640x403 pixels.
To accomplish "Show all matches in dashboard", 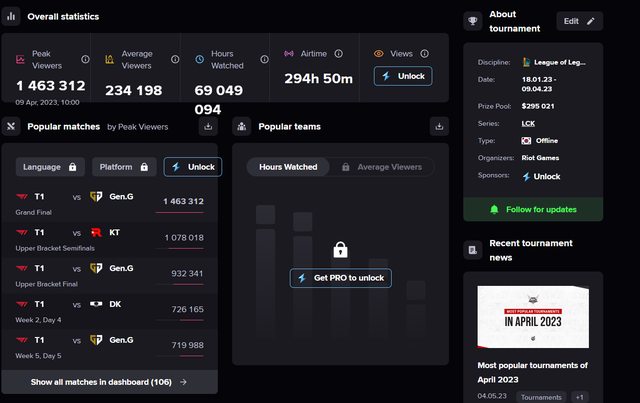I will pyautogui.click(x=109, y=382).
